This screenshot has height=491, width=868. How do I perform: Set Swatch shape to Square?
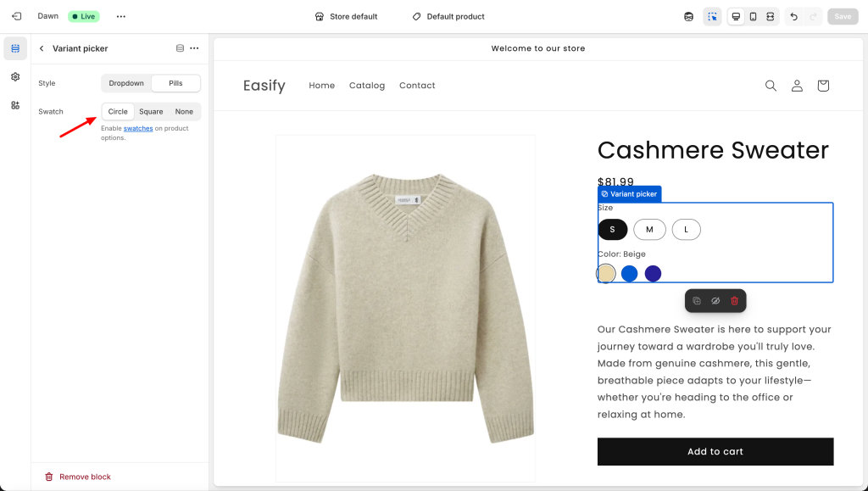(x=151, y=111)
